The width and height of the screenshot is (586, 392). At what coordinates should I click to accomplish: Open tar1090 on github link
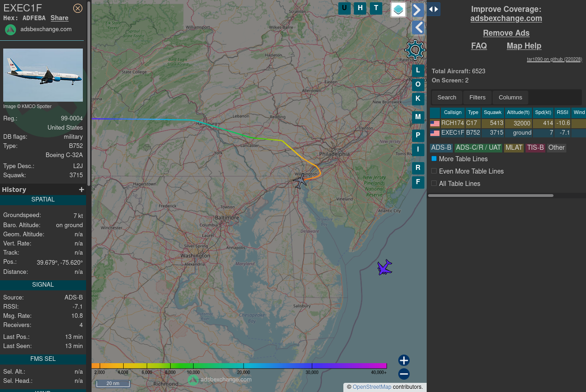[554, 59]
